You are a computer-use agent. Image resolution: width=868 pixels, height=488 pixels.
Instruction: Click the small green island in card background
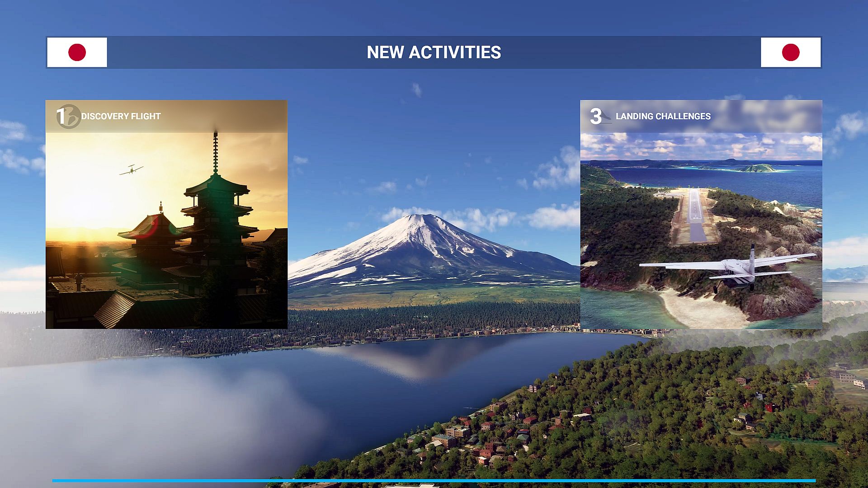[x=761, y=168]
